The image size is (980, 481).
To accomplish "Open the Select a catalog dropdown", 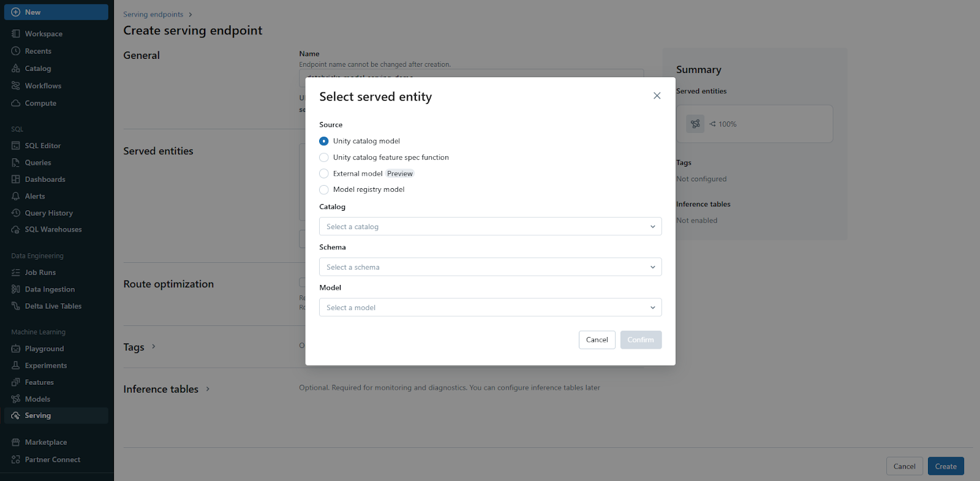I will pyautogui.click(x=490, y=227).
